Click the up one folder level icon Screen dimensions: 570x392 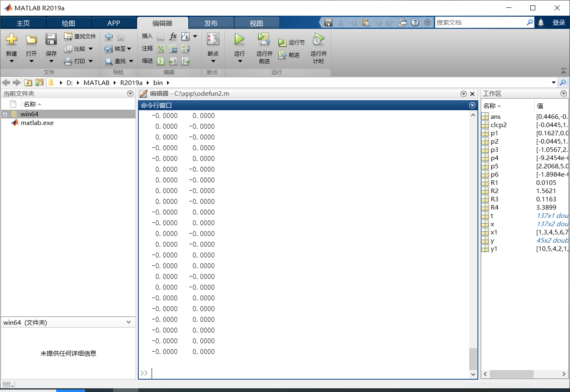[x=28, y=83]
